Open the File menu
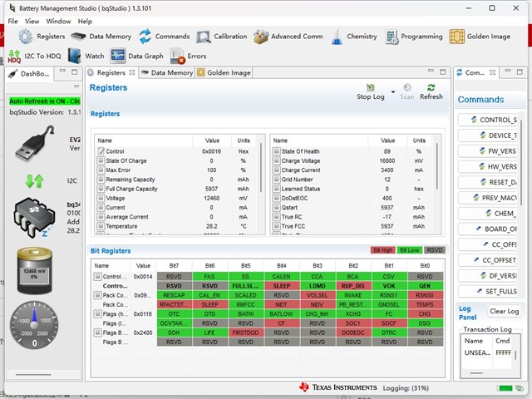This screenshot has width=532, height=399. click(13, 22)
